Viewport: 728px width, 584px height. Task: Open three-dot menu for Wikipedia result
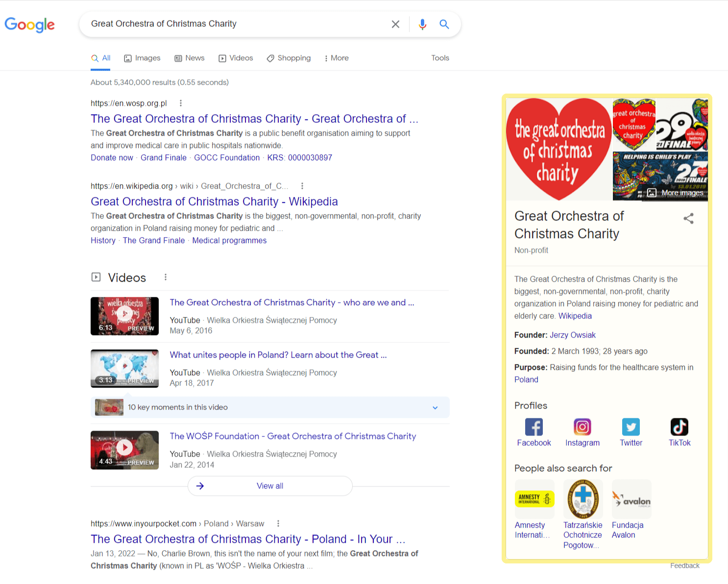pyautogui.click(x=302, y=186)
